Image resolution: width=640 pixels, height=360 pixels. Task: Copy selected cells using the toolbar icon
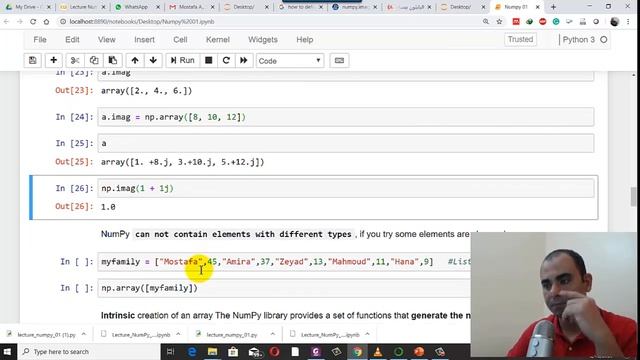[x=94, y=60]
